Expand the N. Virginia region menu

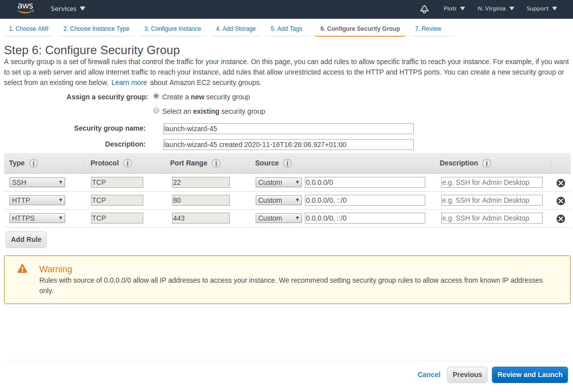(495, 8)
